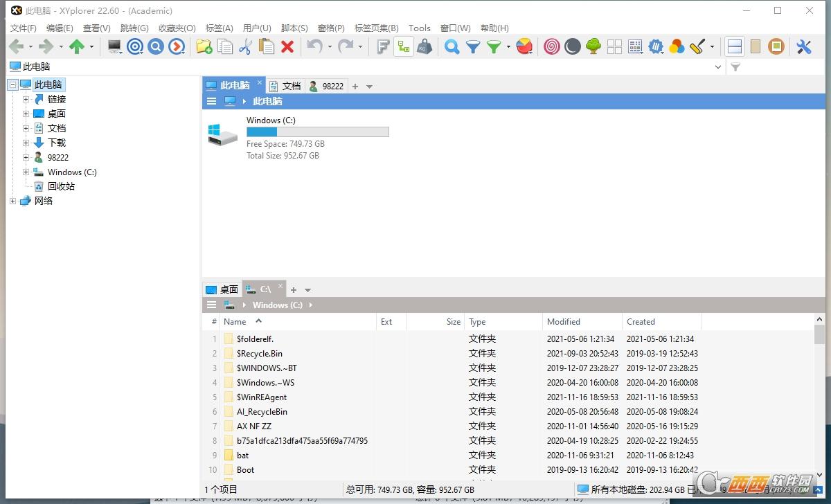
Task: Select 回收站 in the folder tree
Action: click(x=61, y=186)
